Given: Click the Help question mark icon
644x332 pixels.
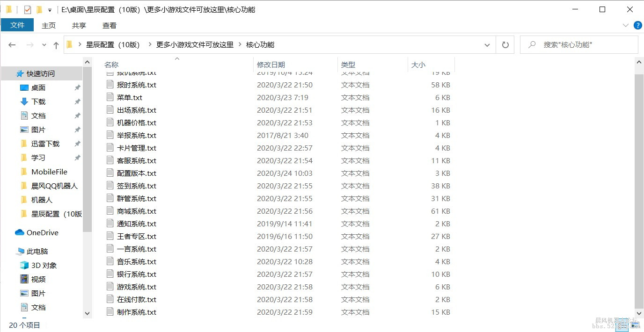Looking at the screenshot, I should [x=637, y=25].
